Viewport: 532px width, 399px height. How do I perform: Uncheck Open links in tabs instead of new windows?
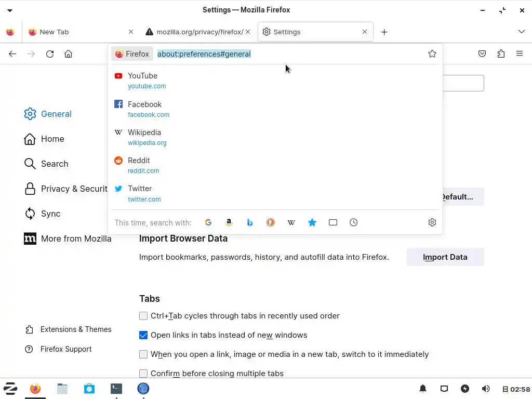pyautogui.click(x=143, y=335)
